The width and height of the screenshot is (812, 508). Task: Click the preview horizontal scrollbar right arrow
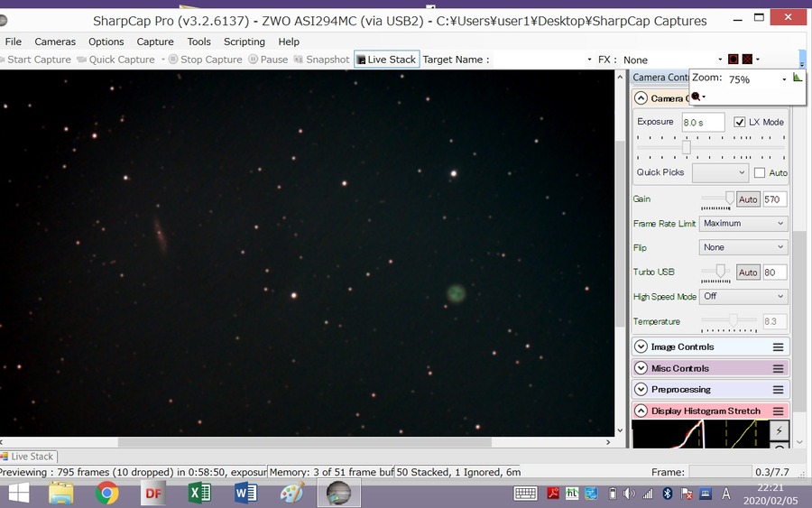point(608,442)
